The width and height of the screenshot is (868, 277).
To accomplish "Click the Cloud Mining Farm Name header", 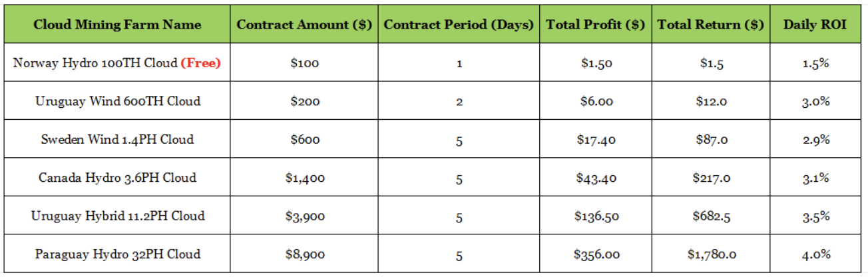I will tap(117, 25).
